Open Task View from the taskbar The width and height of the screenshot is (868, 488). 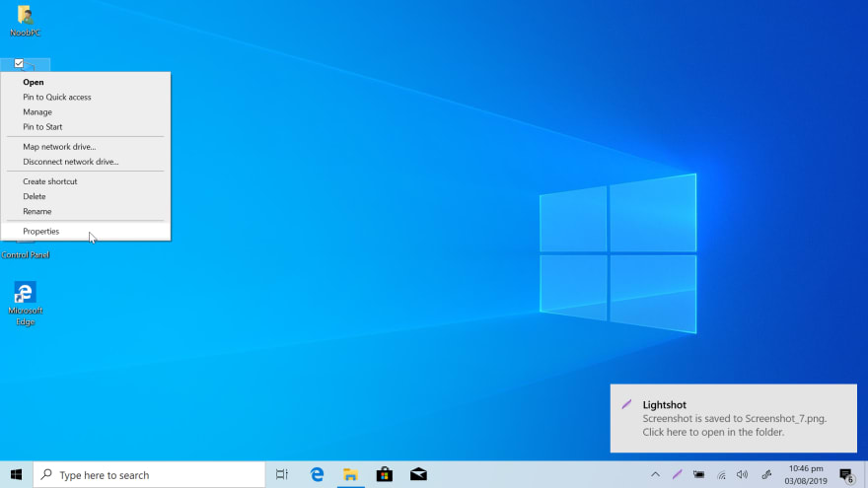coord(282,475)
